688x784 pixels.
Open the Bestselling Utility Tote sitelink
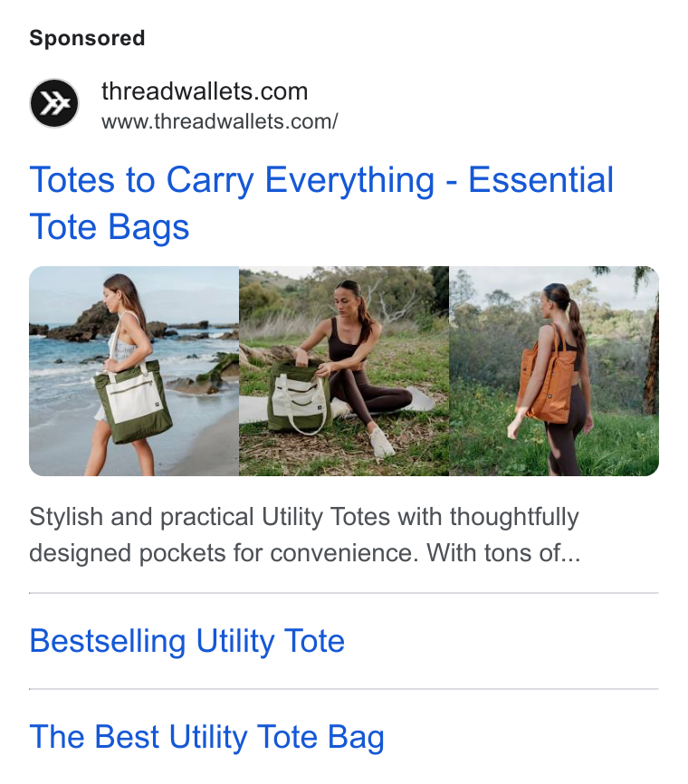click(x=187, y=641)
